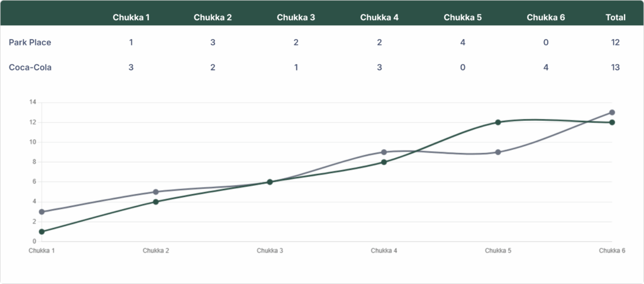
Task: Click the Chukka 2 x-axis label
Action: (155, 251)
